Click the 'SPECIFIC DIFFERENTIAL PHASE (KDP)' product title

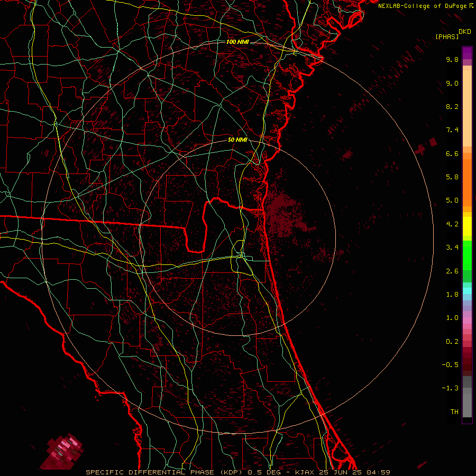tap(165, 472)
